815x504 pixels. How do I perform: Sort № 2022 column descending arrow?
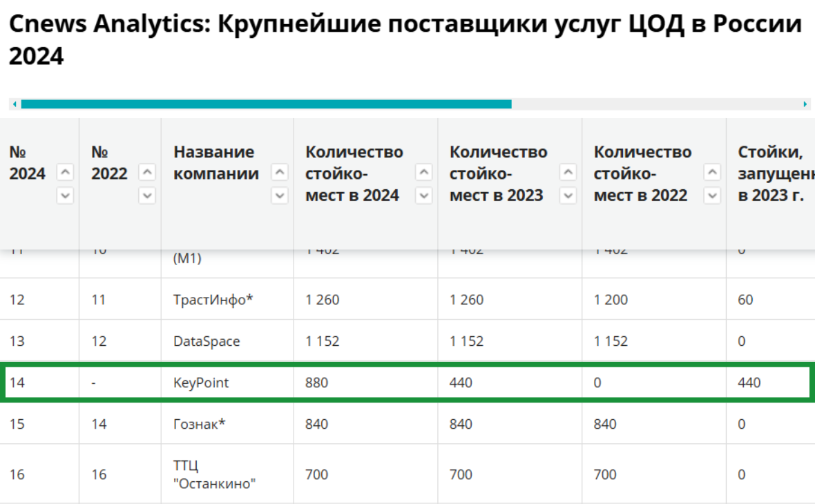(148, 196)
